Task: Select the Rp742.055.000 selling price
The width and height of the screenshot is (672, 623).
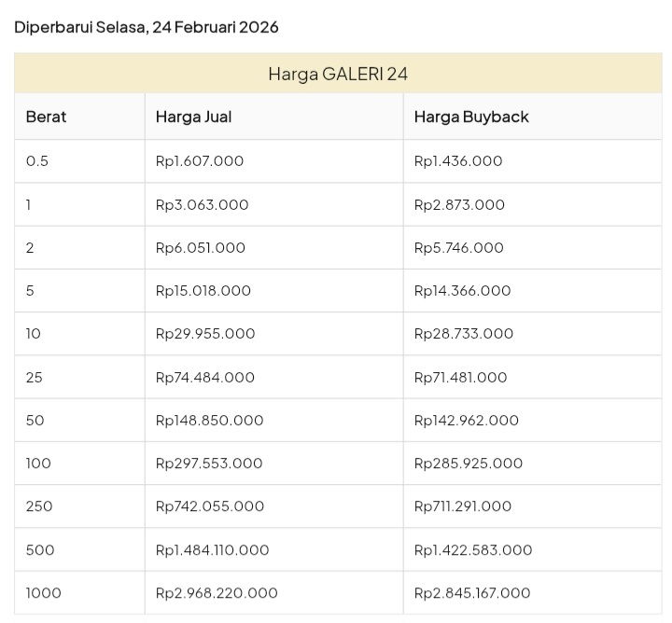Action: click(x=210, y=505)
